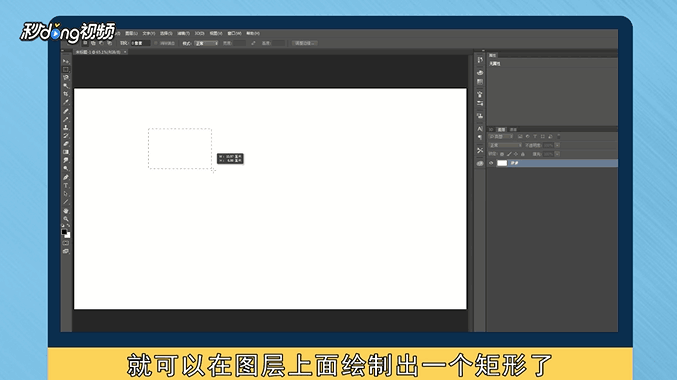Choose Subtract from selection mode

[x=101, y=43]
